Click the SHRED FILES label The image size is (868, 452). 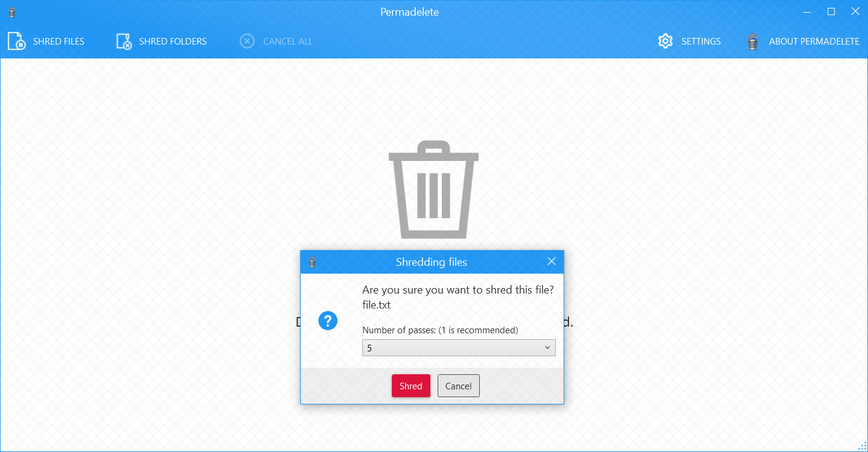tap(58, 42)
